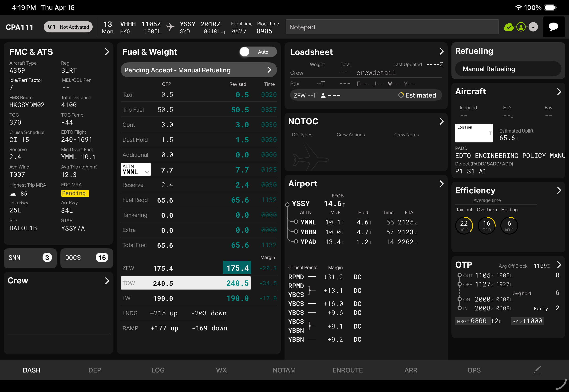Open the SNN button

click(30, 258)
